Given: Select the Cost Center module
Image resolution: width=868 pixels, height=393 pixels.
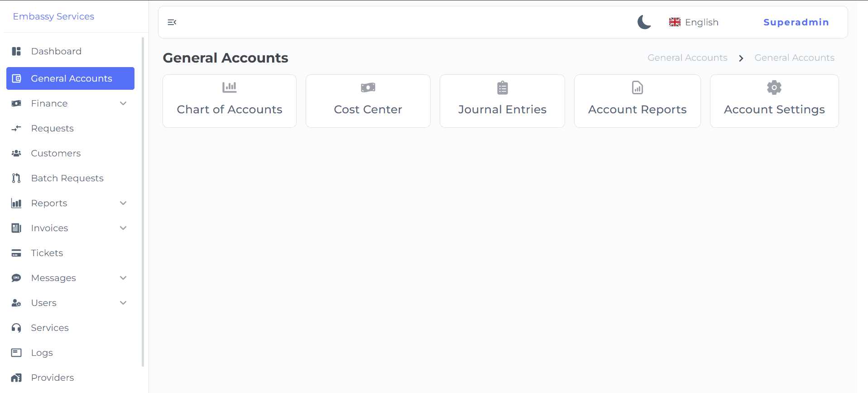Looking at the screenshot, I should click(x=368, y=101).
